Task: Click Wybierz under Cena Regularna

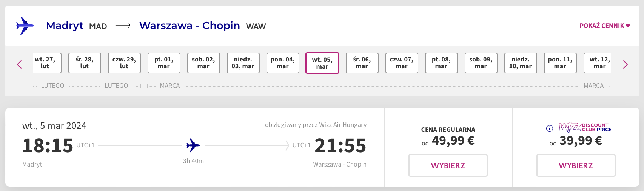Action: point(448,165)
